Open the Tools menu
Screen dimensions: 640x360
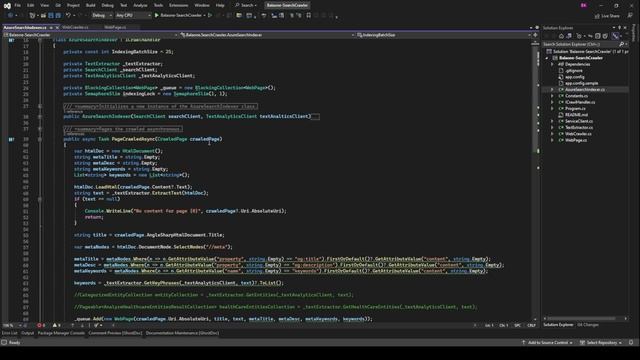[158, 5]
